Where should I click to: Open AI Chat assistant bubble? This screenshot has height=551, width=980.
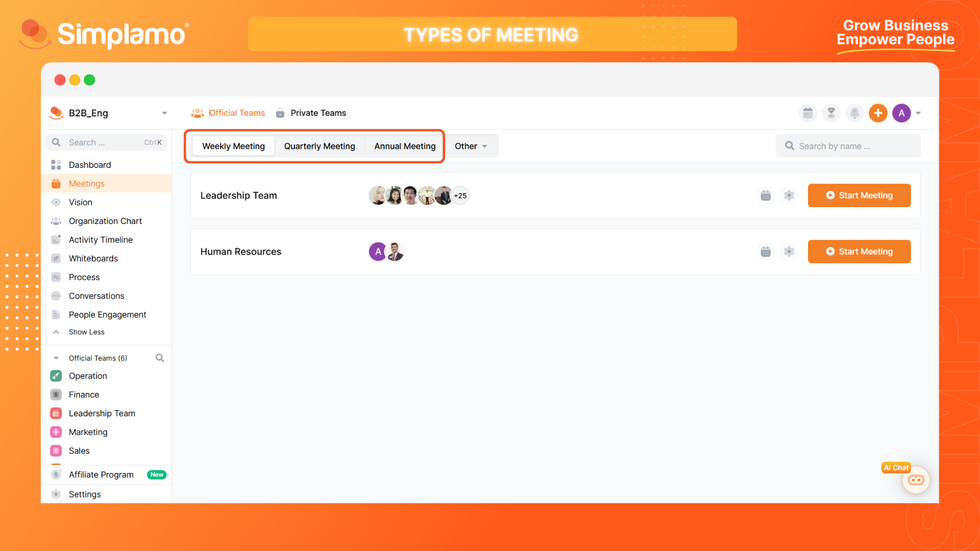tap(916, 480)
